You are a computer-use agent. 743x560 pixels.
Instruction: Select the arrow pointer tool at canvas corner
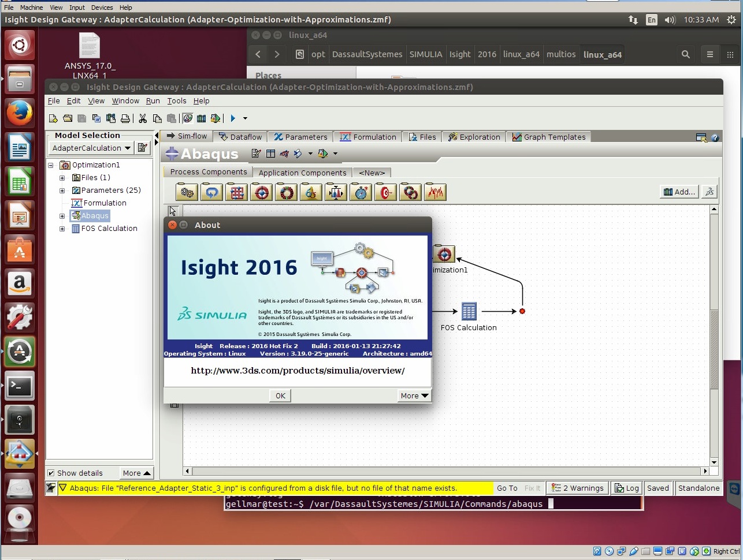pyautogui.click(x=173, y=211)
